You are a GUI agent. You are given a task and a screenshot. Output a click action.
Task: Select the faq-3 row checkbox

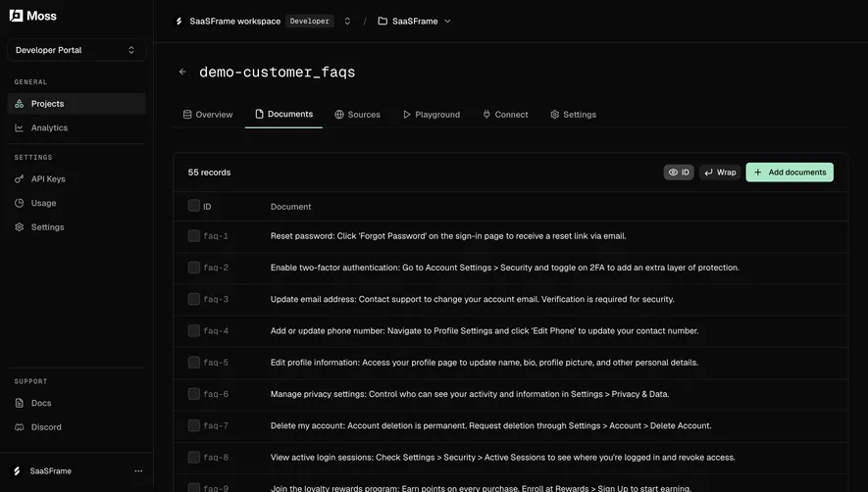[x=194, y=299]
